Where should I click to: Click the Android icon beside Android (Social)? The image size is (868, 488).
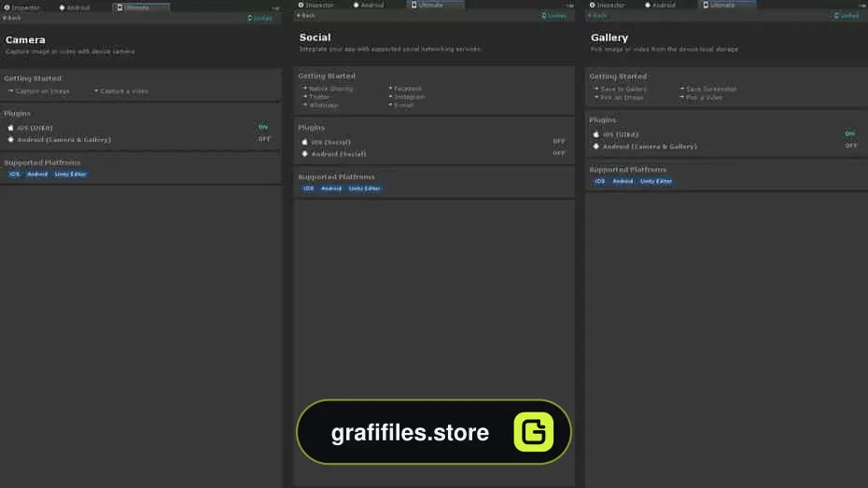click(x=304, y=154)
